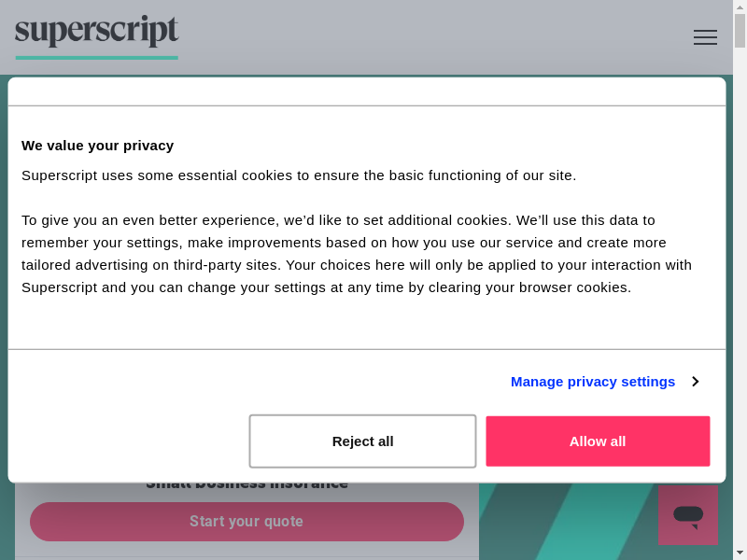Click the essential cookies sentence
The image size is (747, 560).
click(x=299, y=175)
